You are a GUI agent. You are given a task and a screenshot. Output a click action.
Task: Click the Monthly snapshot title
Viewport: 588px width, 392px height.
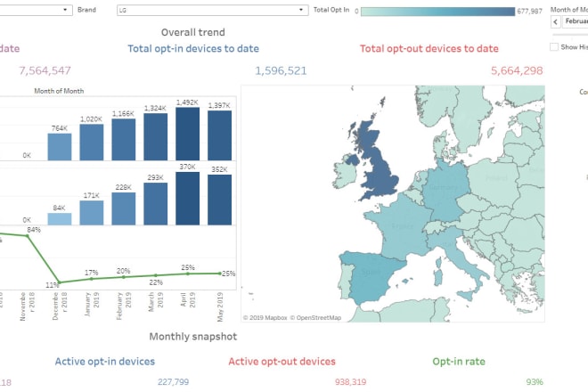click(x=193, y=337)
